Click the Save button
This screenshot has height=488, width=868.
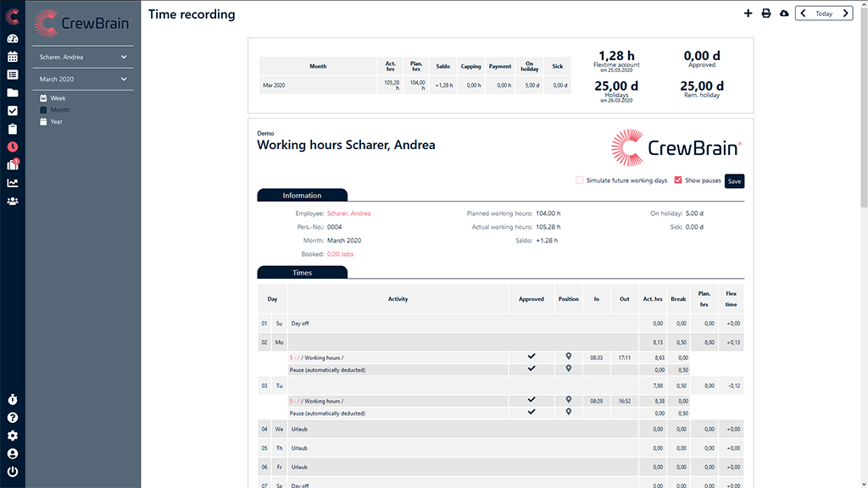[x=734, y=181]
